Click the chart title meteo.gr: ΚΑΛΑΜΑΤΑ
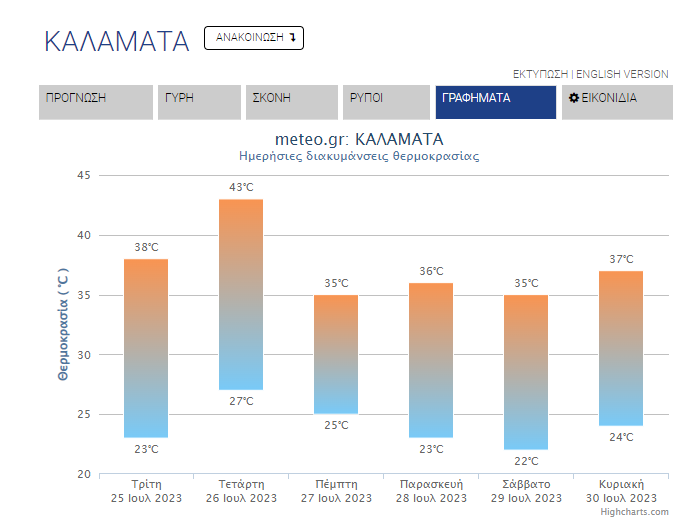689x524 pixels. tap(359, 139)
